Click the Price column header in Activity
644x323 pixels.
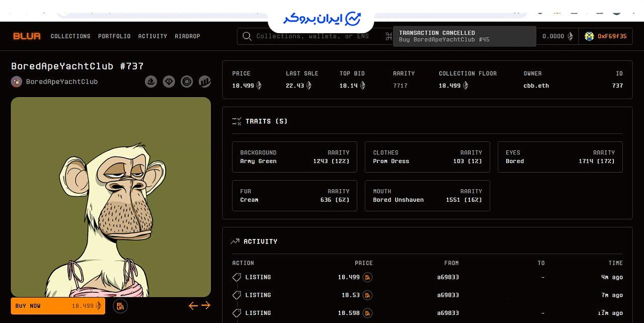point(364,263)
